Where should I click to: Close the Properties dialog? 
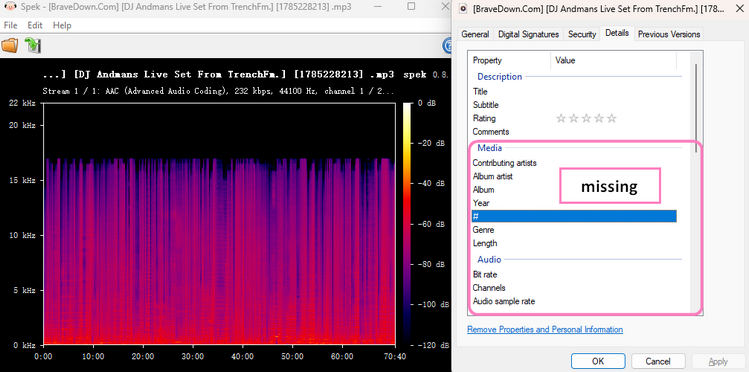(739, 8)
